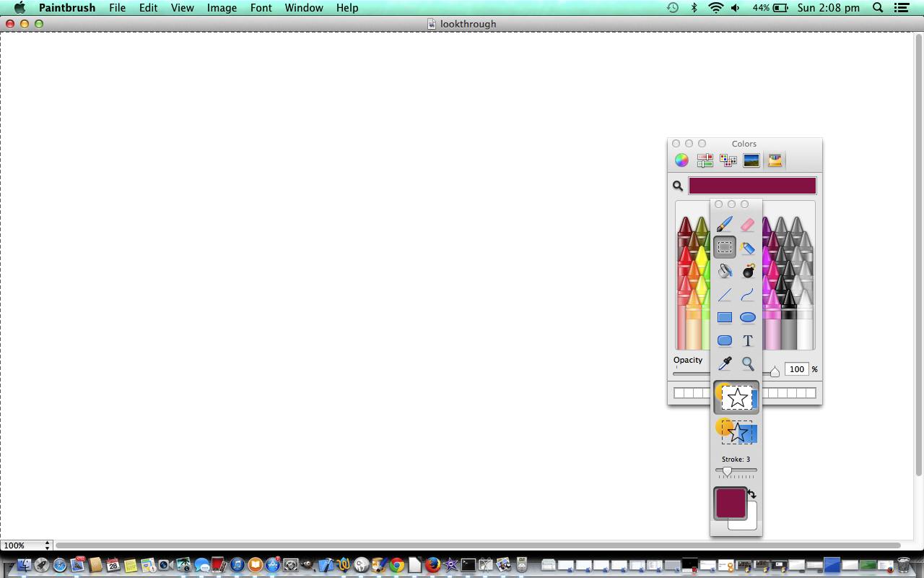The image size is (924, 578).
Task: Open the Image menu
Action: pyautogui.click(x=222, y=8)
